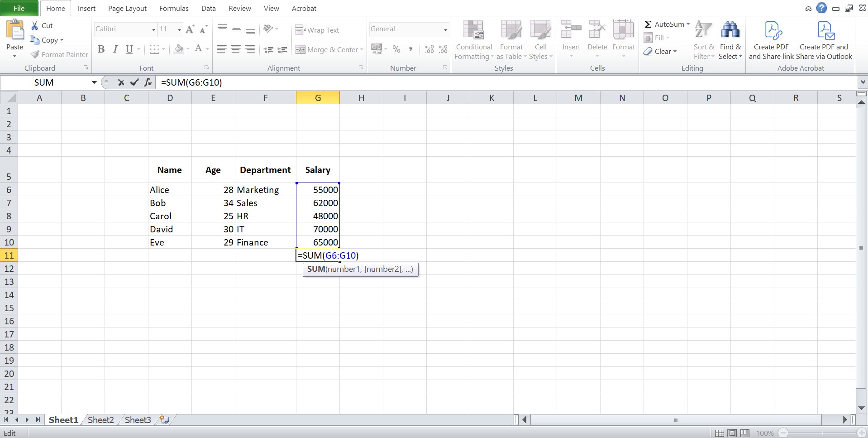Toggle Wrap Text
The width and height of the screenshot is (868, 438).
point(317,30)
